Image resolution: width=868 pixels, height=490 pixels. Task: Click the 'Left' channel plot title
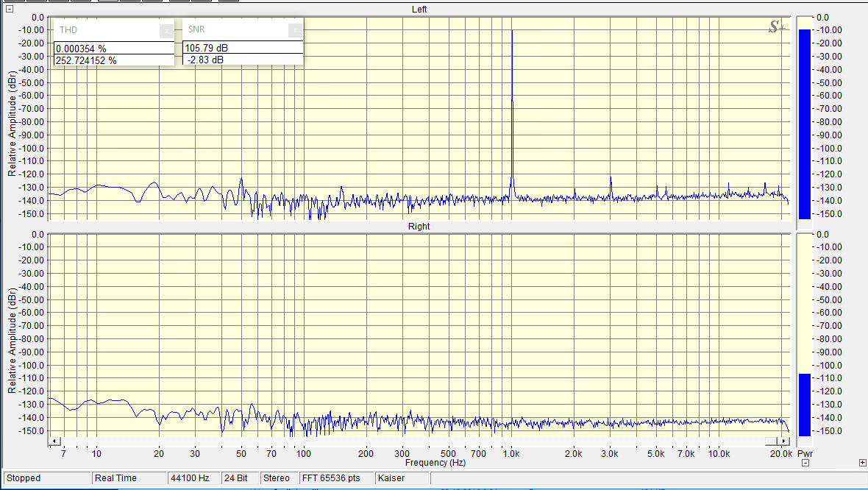coord(419,10)
